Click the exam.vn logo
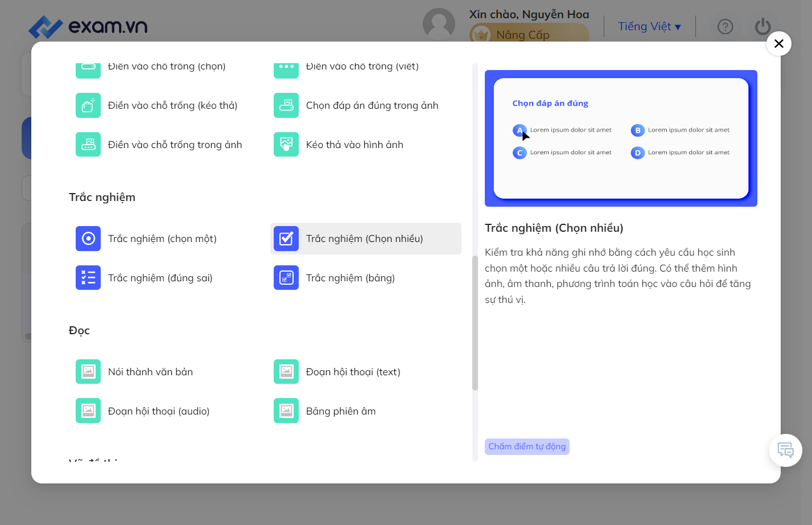812x525 pixels. pyautogui.click(x=88, y=27)
